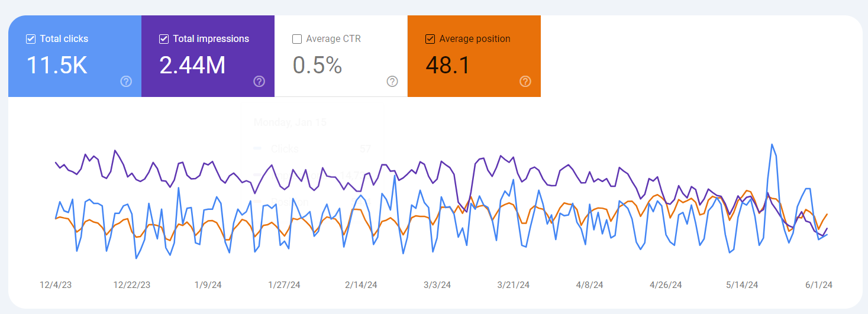
Task: Uncheck the Total clicks checkbox
Action: point(31,39)
